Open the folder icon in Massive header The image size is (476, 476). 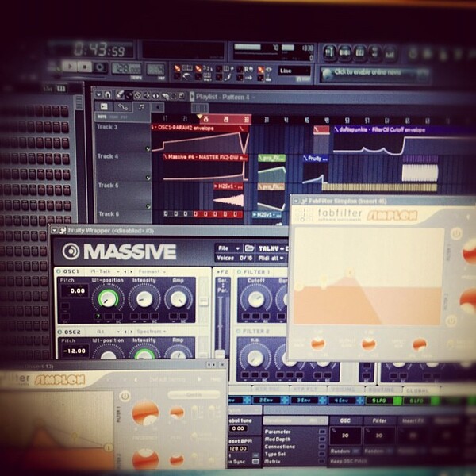pyautogui.click(x=249, y=248)
